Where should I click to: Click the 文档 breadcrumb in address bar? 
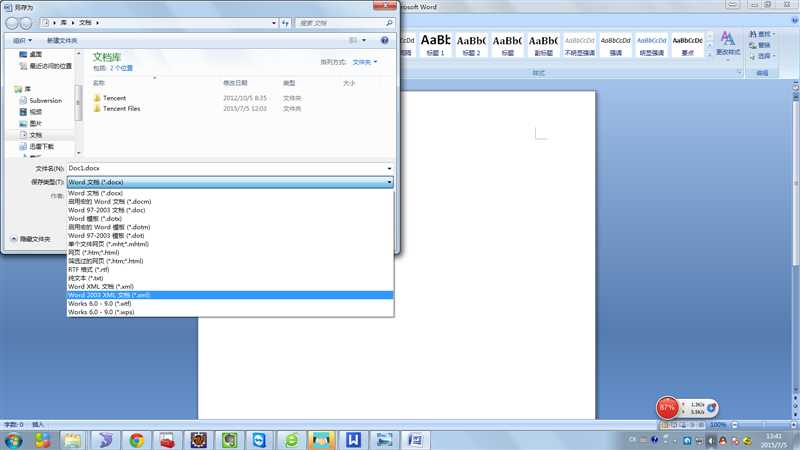click(85, 22)
